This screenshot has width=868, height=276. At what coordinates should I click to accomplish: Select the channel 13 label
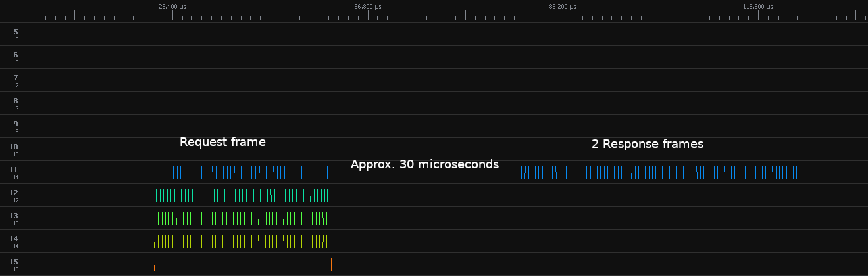coord(14,216)
